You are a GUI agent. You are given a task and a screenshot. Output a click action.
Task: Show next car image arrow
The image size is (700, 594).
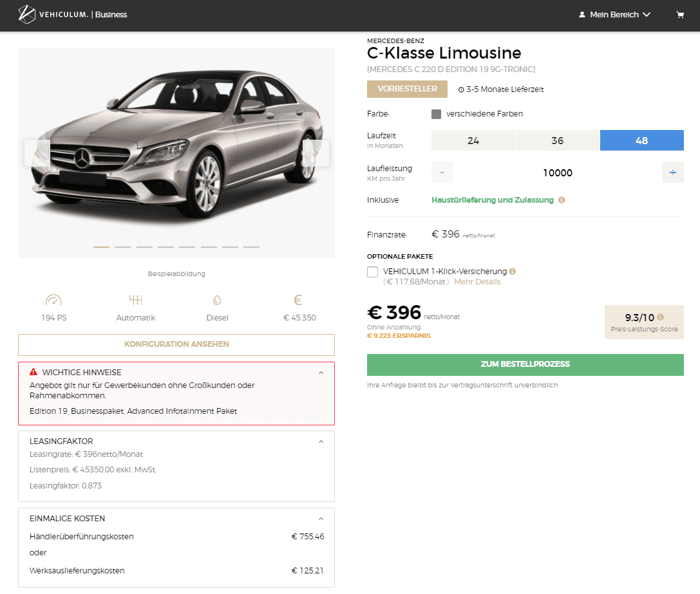[316, 153]
